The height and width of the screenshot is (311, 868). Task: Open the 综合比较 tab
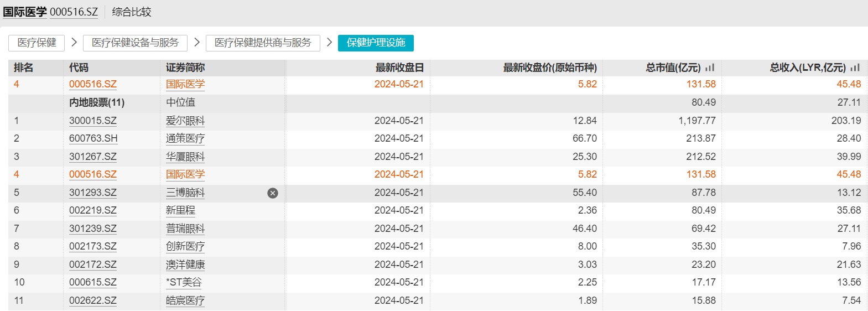pos(132,12)
